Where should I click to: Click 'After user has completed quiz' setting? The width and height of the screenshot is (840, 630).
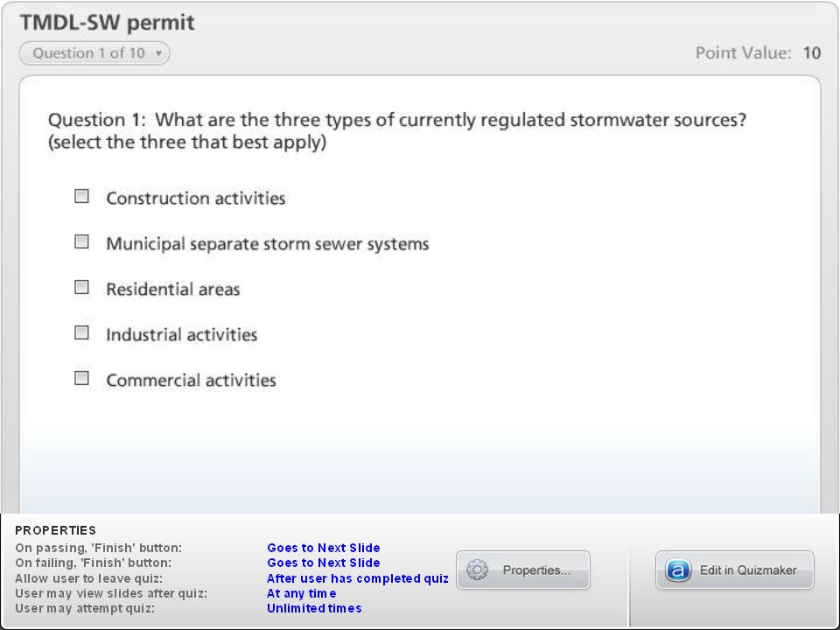[x=357, y=578]
